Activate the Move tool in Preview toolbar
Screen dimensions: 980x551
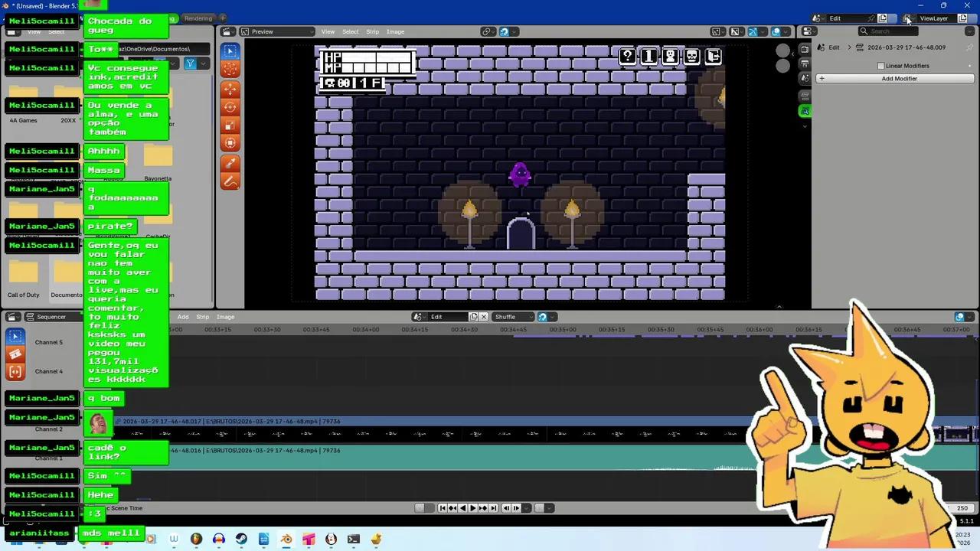click(x=230, y=89)
